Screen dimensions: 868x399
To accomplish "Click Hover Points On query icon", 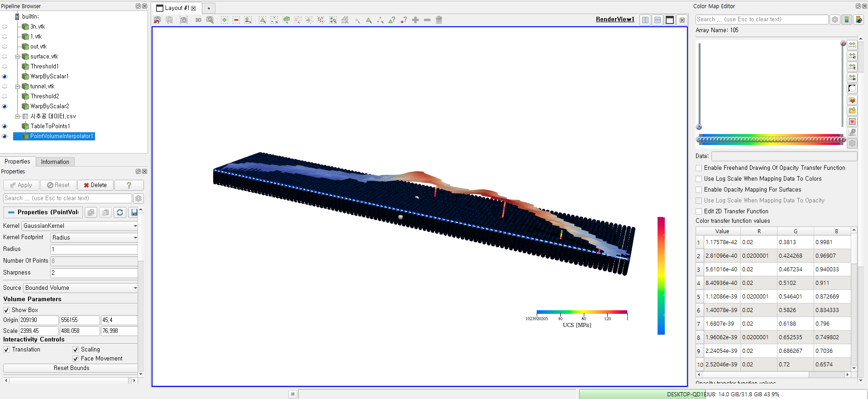I will (x=404, y=20).
